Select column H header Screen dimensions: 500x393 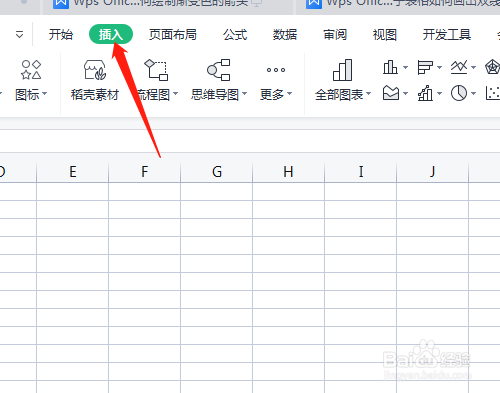point(289,172)
